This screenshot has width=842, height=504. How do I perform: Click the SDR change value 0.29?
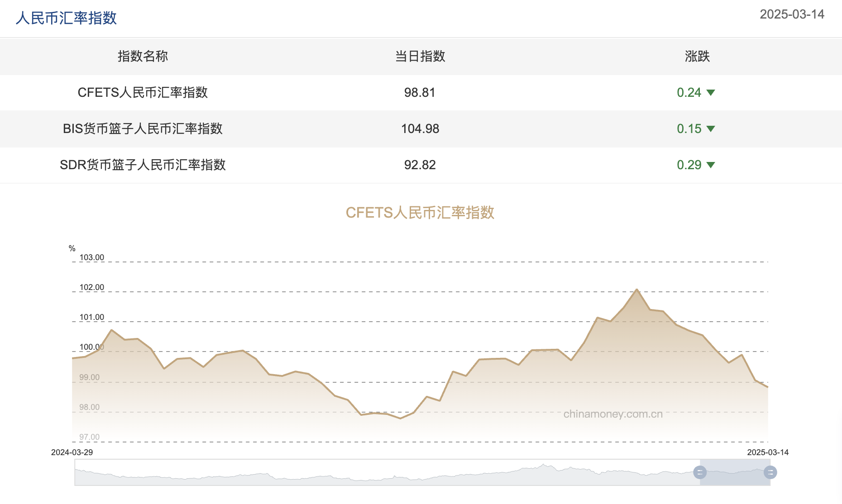coord(689,165)
